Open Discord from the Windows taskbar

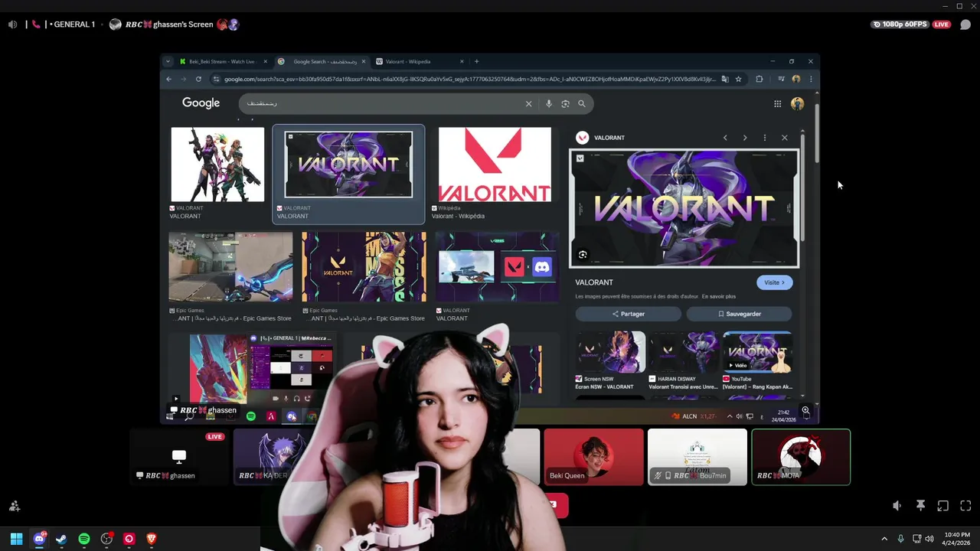pos(39,539)
